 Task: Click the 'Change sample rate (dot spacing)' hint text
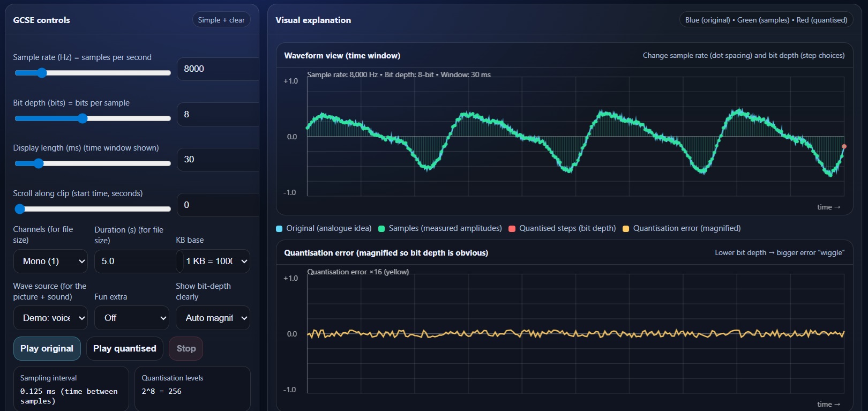pos(744,56)
